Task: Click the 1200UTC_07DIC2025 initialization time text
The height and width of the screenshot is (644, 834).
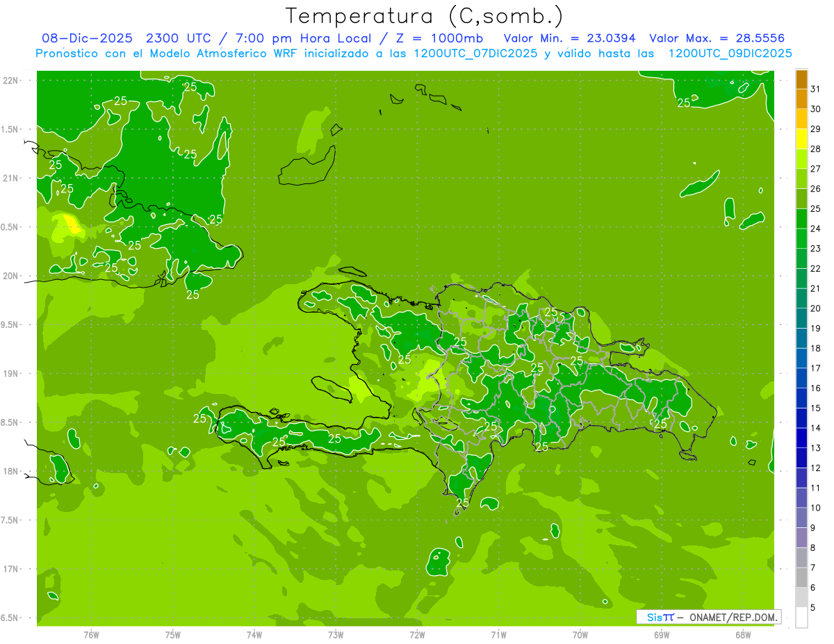Action: pyautogui.click(x=475, y=53)
